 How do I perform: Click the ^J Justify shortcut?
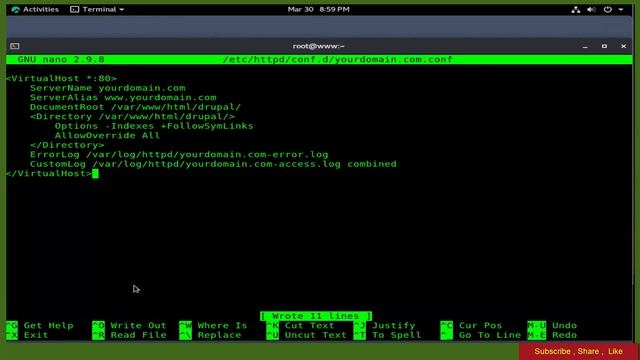click(384, 326)
